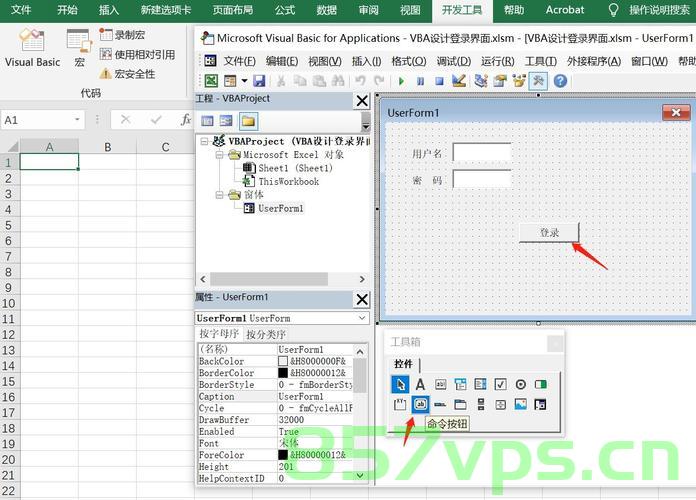Open Properties Window toolbar icon

click(500, 81)
